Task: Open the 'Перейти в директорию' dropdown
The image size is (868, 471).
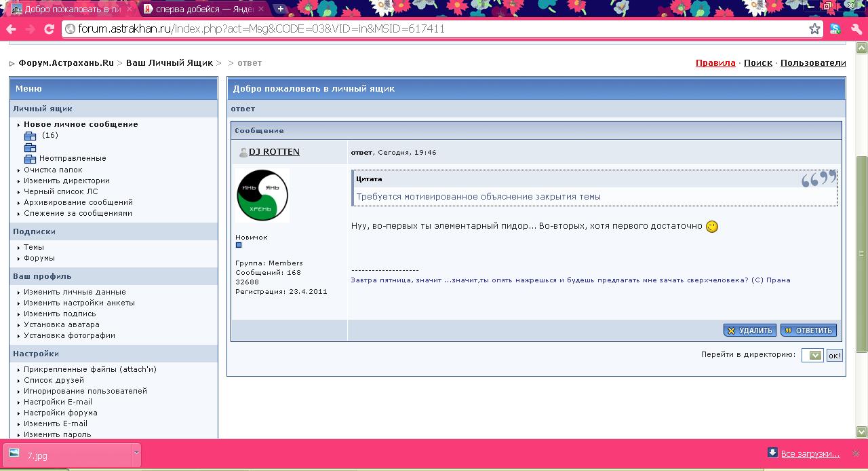Action: click(812, 355)
